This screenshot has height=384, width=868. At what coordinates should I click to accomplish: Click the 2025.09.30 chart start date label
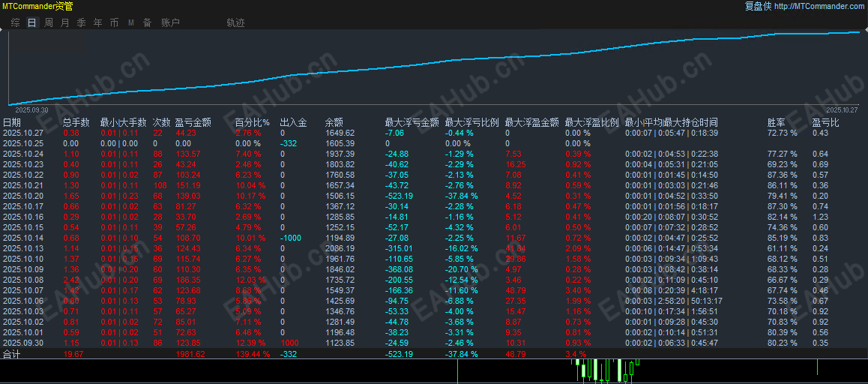31,109
